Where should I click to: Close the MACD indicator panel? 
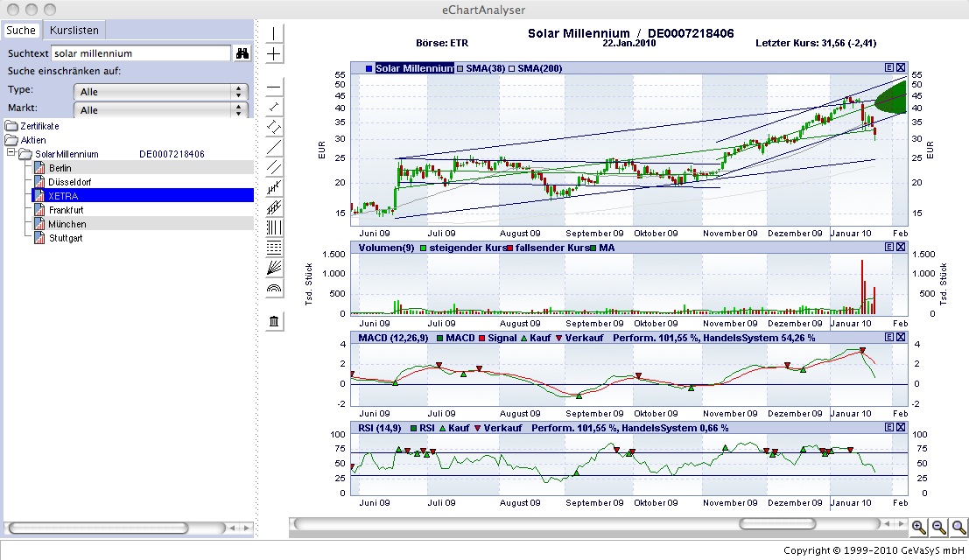click(x=900, y=337)
